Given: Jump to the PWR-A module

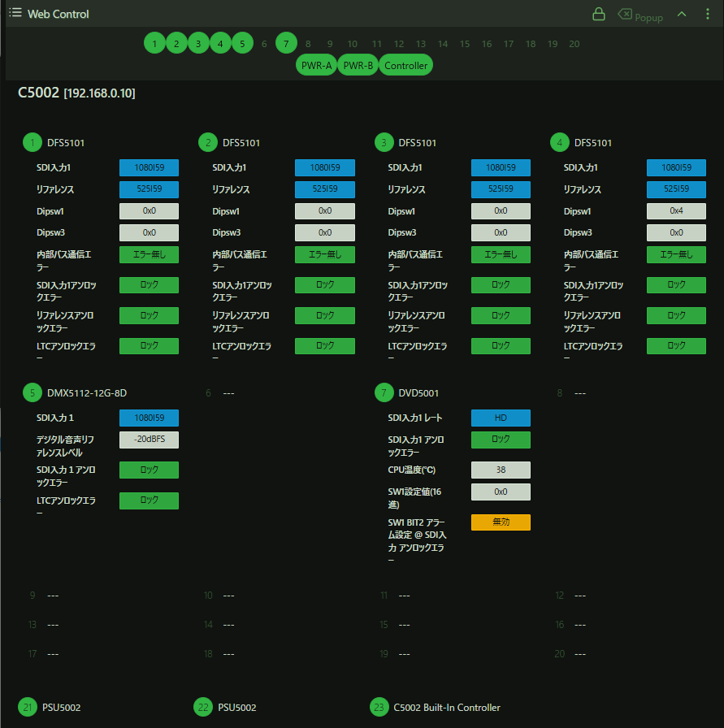Looking at the screenshot, I should coord(316,66).
